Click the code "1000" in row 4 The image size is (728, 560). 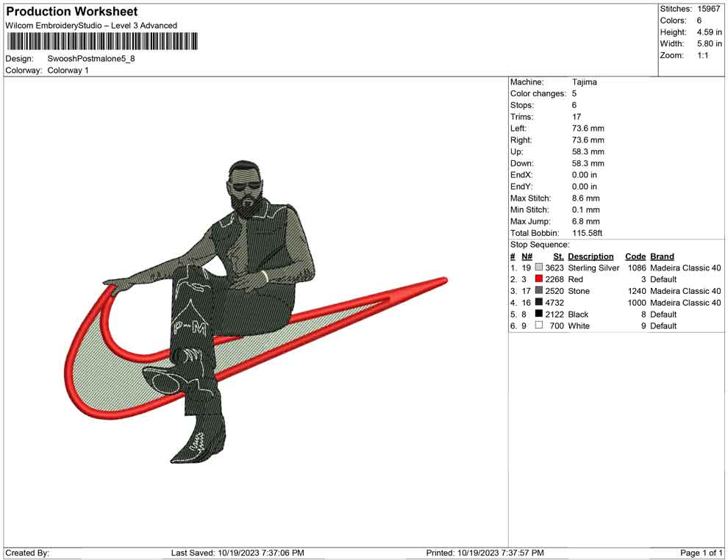point(637,303)
